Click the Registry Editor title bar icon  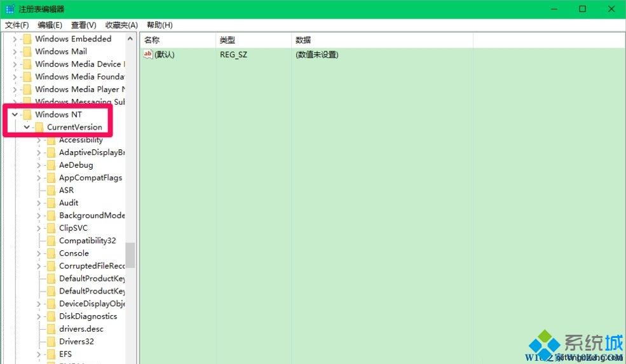point(10,9)
